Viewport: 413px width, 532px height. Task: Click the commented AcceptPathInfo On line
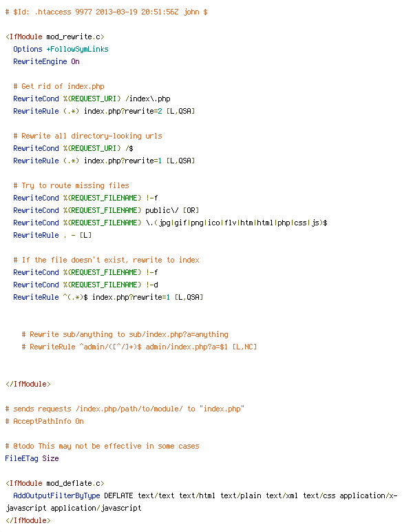[44, 421]
